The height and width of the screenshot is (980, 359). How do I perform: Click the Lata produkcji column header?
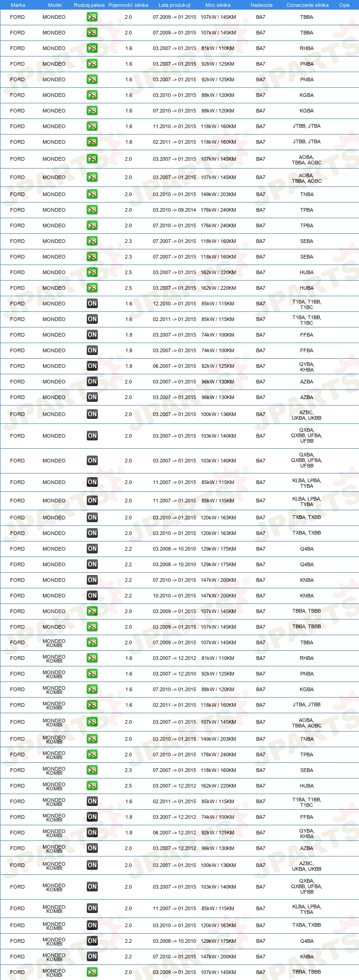tap(174, 5)
